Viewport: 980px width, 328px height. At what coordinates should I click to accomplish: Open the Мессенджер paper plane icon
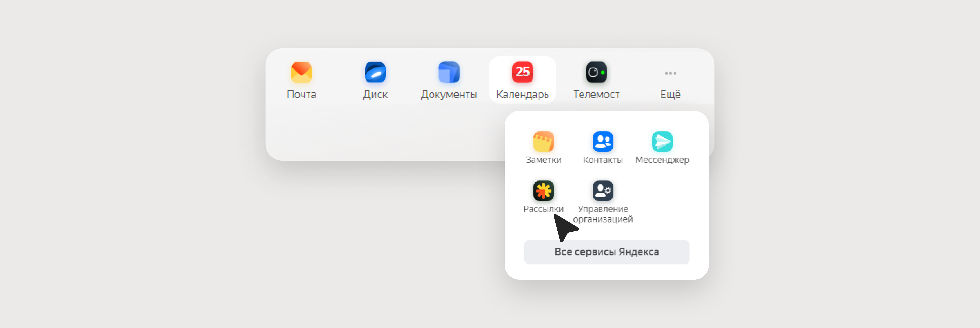point(662,142)
